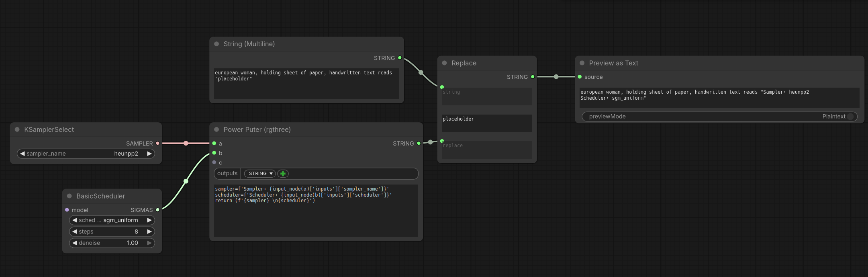Collapse the KSamplerSelect node via its title dot
Screen dimensions: 868x277
click(x=17, y=129)
